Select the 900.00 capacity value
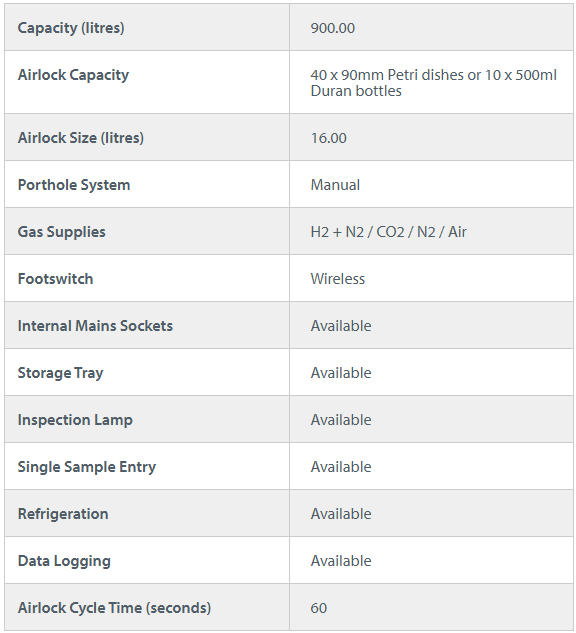The width and height of the screenshot is (576, 633). pyautogui.click(x=333, y=28)
